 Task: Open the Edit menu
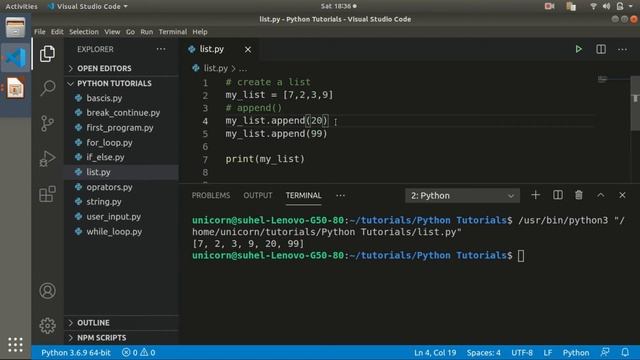pos(57,31)
